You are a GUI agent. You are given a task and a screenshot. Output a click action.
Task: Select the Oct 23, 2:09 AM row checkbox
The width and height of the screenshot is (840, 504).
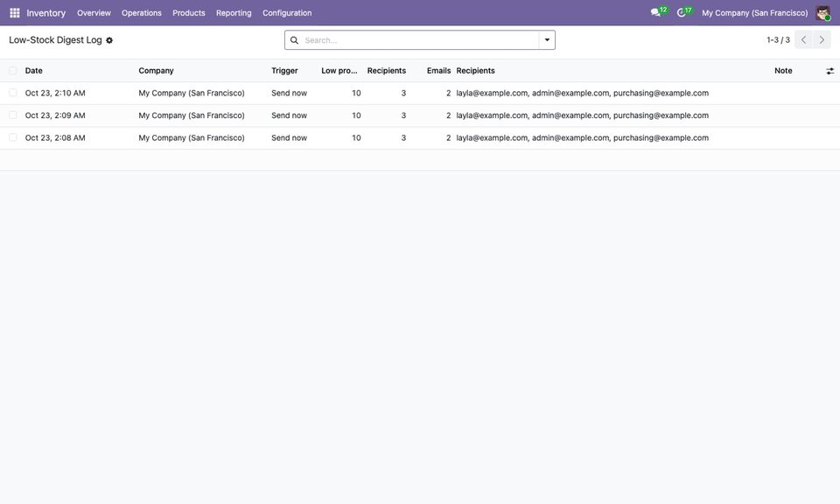(x=13, y=115)
